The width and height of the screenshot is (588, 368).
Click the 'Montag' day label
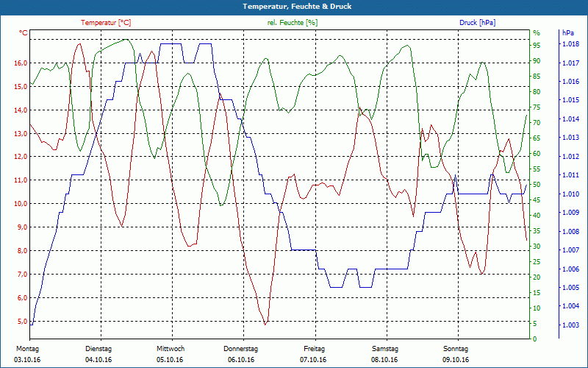point(27,349)
